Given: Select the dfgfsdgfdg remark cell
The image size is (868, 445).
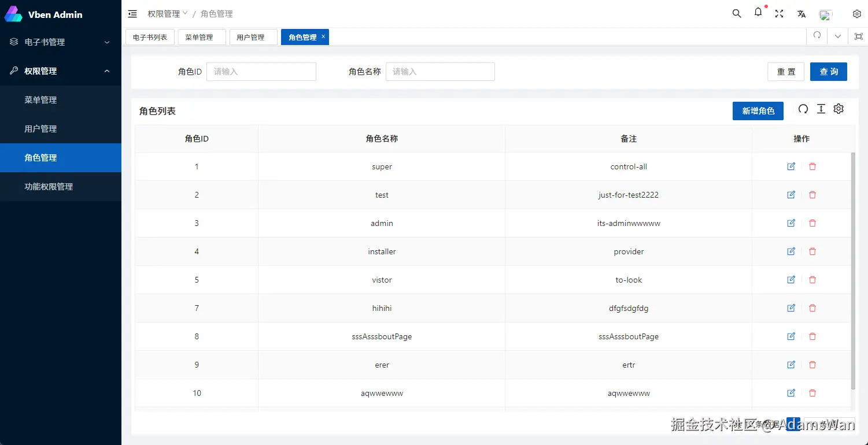Looking at the screenshot, I should tap(629, 308).
